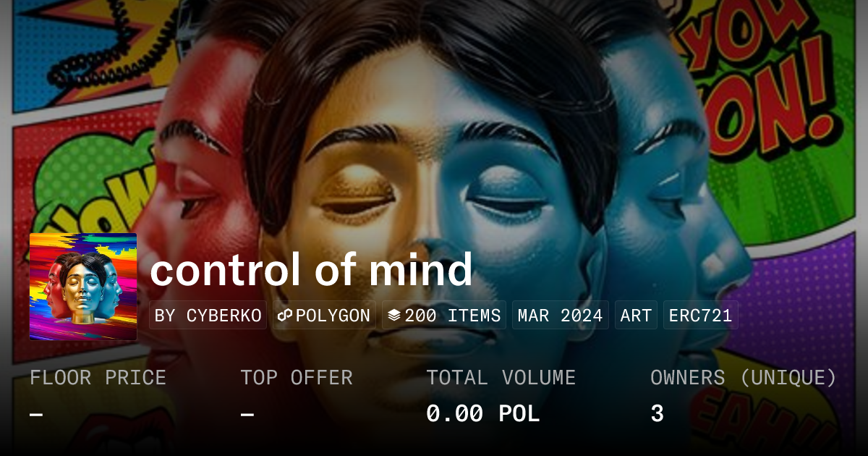
Task: Click the control of mind title
Action: coord(312,269)
